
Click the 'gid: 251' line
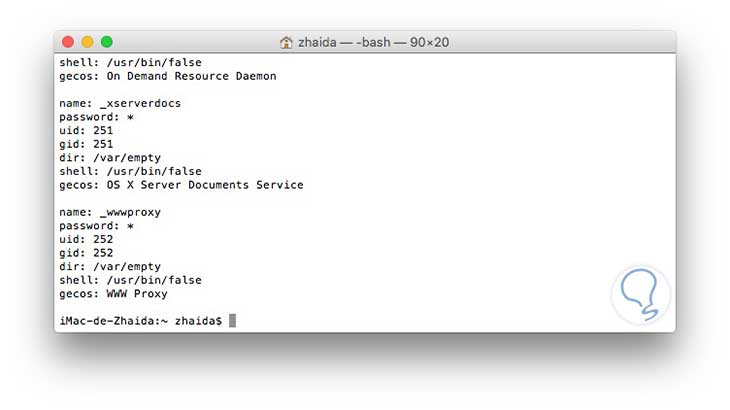[x=86, y=144]
